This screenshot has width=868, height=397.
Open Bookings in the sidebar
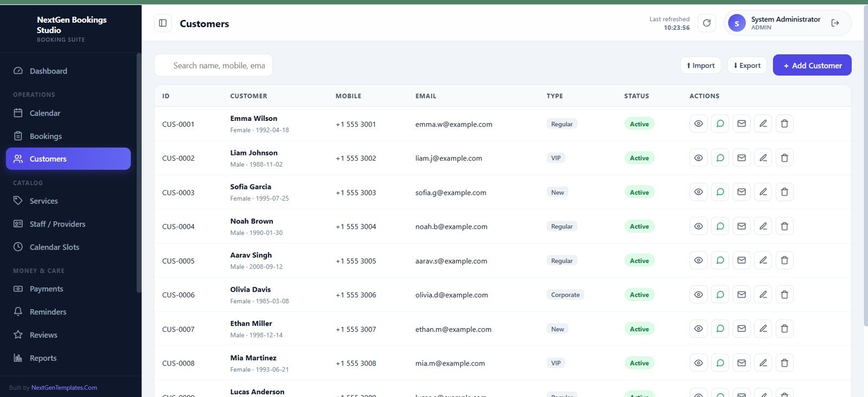tap(68, 136)
